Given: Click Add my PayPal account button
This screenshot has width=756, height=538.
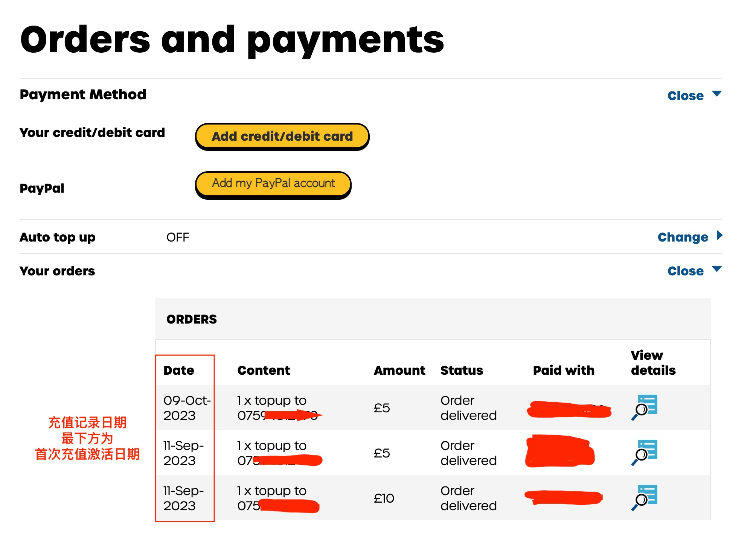Looking at the screenshot, I should (273, 184).
